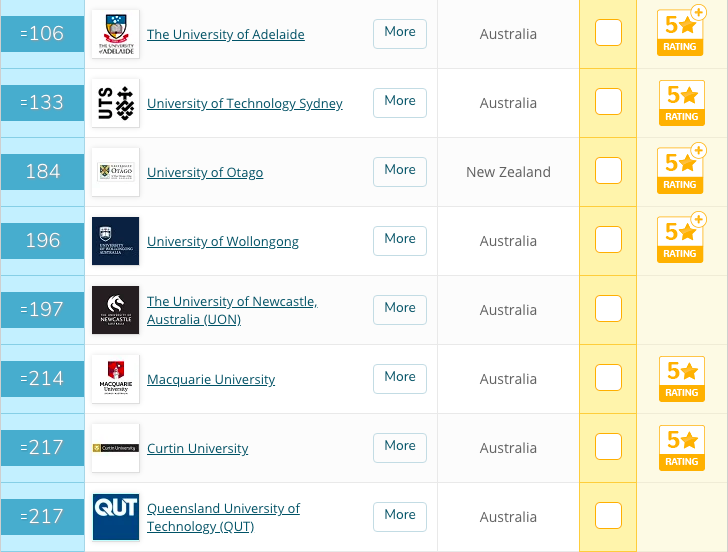Click the QUT blue logo
This screenshot has width=728, height=552.
pyautogui.click(x=116, y=517)
